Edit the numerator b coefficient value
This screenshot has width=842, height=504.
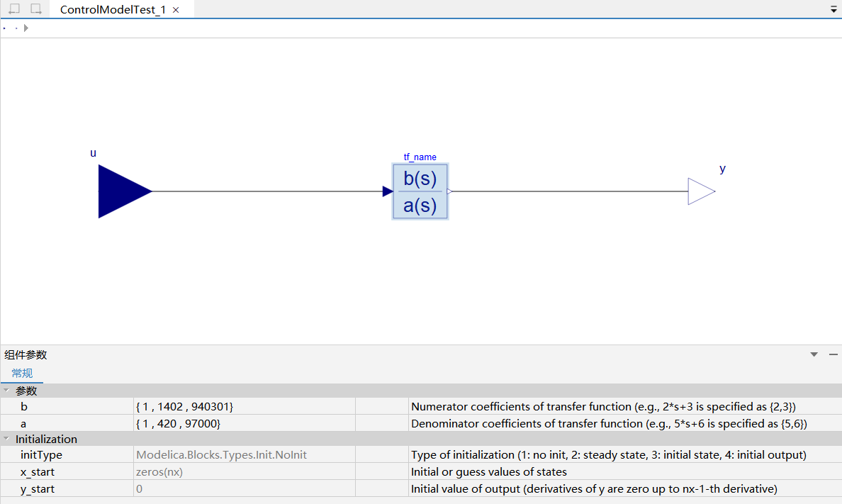(x=243, y=407)
